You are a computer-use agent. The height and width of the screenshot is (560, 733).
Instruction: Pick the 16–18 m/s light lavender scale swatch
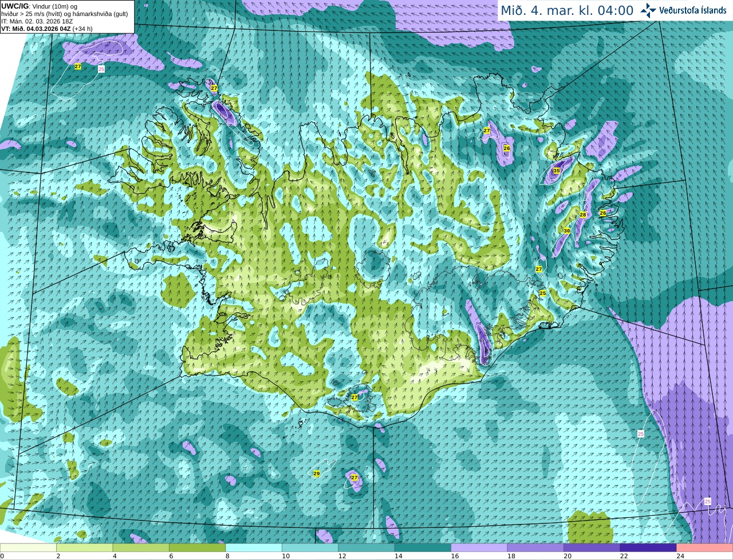point(479,547)
